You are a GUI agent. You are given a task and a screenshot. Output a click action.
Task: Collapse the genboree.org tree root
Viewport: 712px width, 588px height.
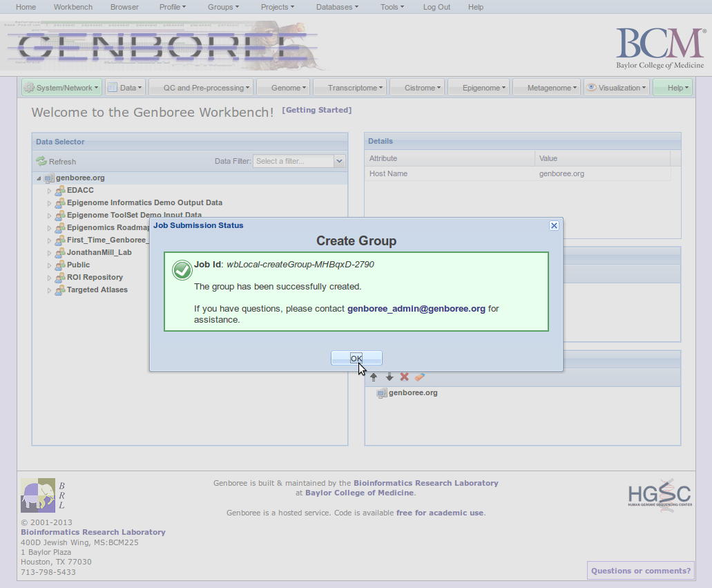point(39,178)
